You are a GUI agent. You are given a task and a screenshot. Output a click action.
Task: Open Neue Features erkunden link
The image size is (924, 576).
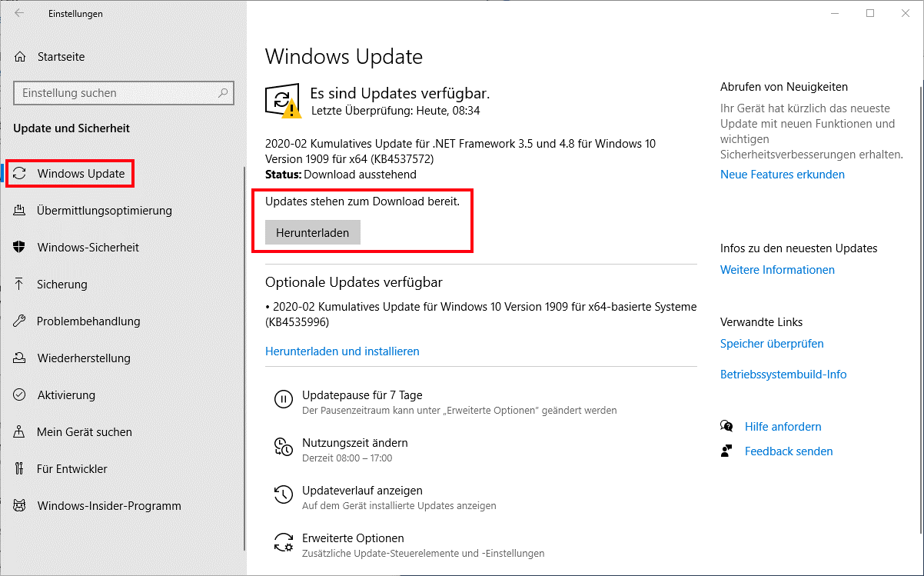click(783, 175)
